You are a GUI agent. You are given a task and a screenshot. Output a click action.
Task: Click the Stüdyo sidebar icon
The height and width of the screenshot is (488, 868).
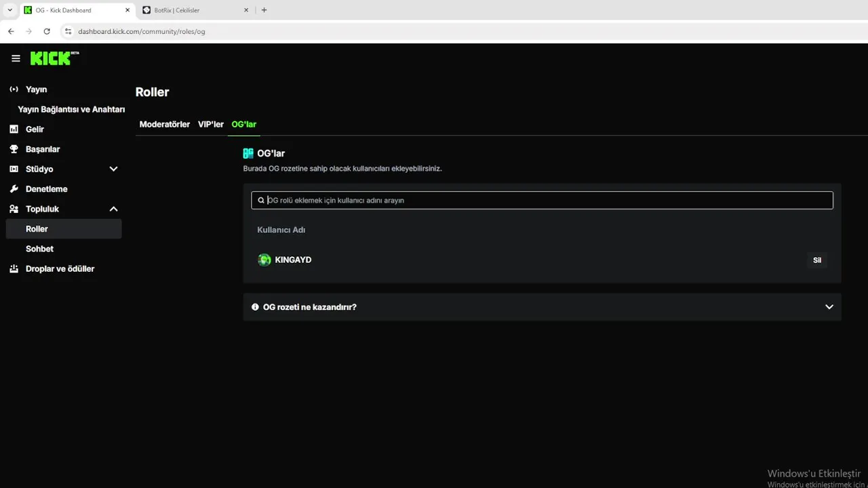(x=14, y=169)
